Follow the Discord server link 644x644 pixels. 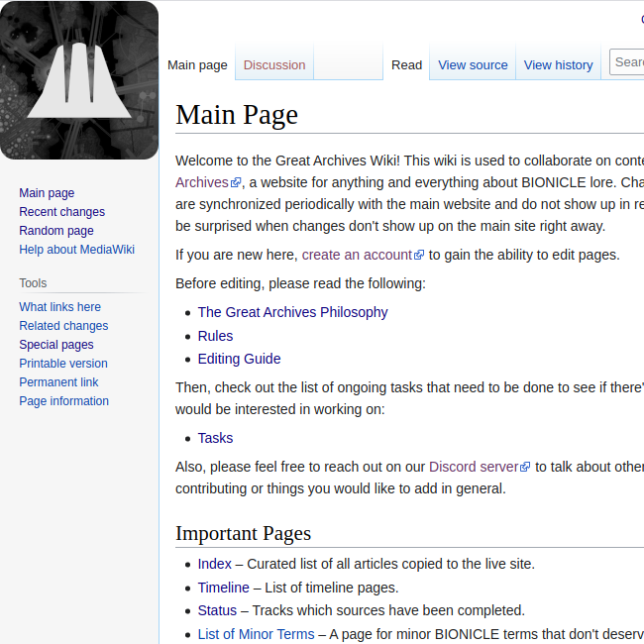474,467
